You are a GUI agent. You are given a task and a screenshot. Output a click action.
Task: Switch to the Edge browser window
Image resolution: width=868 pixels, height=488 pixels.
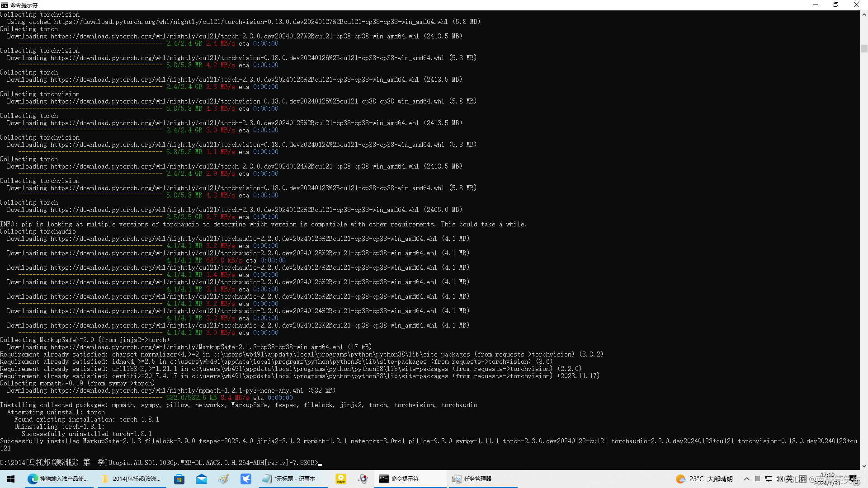tap(59, 479)
